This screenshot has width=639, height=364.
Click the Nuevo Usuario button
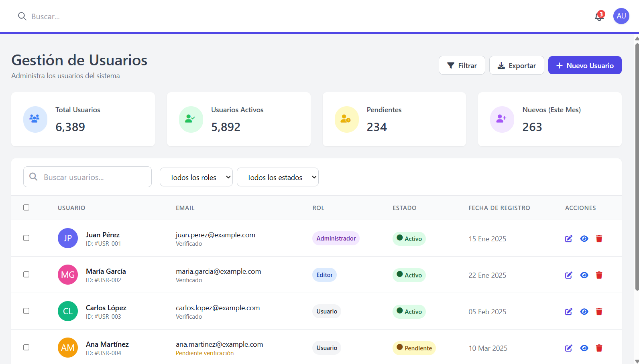click(584, 65)
